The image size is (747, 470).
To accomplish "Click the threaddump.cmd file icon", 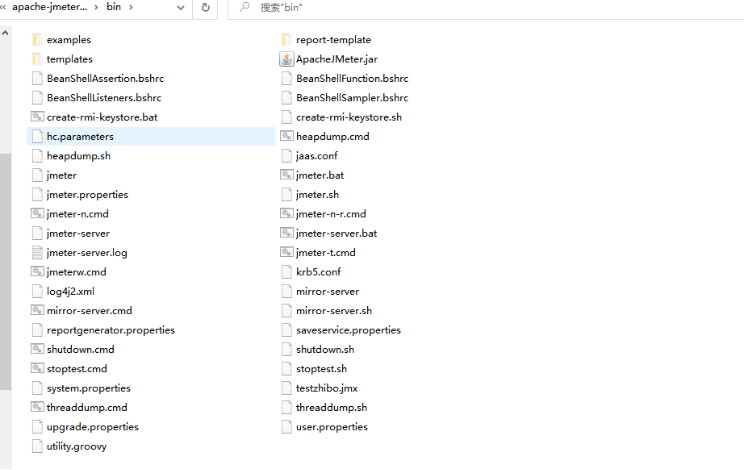I will (37, 407).
